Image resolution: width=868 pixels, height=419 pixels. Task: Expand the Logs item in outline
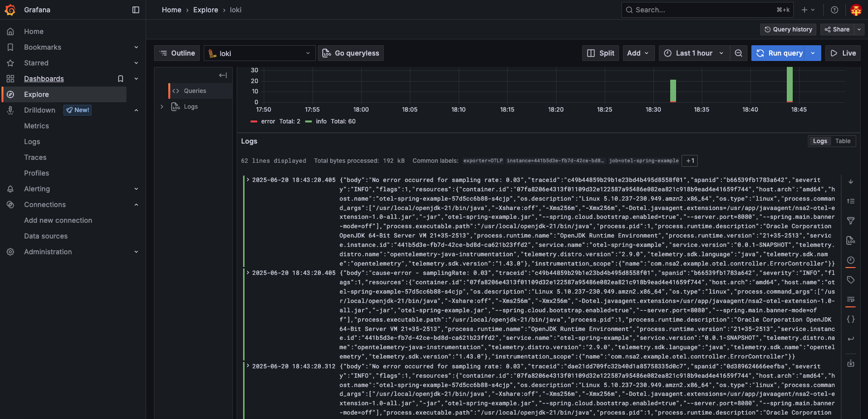pos(162,107)
